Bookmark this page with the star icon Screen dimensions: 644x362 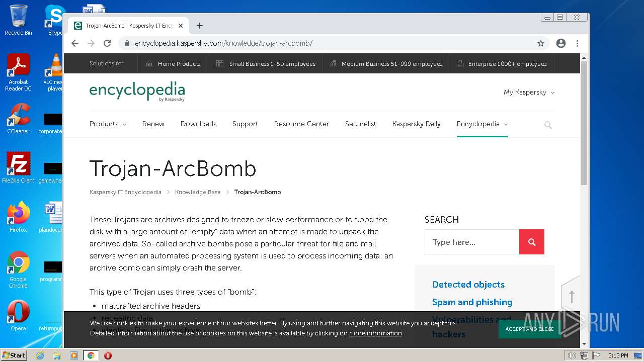[541, 43]
